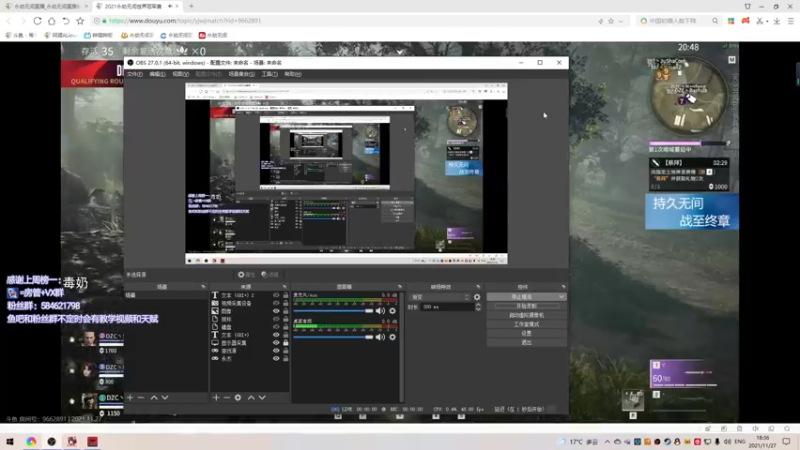The width and height of the screenshot is (800, 450).
Task: Show the 文本 (GDI+) 2 source
Action: tap(276, 295)
